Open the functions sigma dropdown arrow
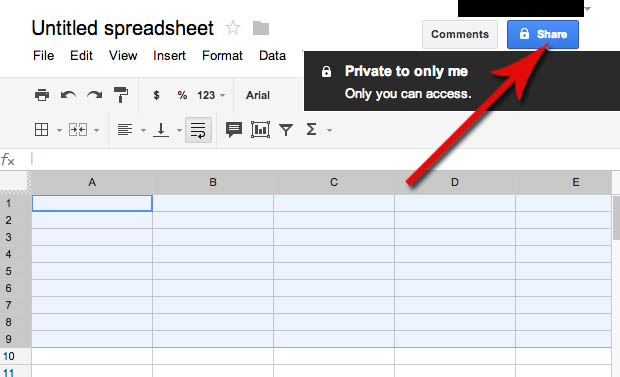This screenshot has width=620, height=377. pyautogui.click(x=329, y=130)
